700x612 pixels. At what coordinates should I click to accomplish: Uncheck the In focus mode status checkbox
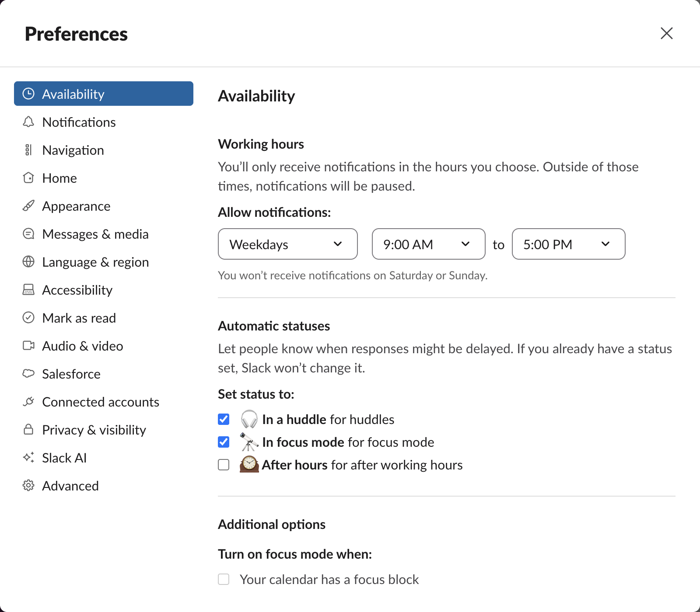224,442
